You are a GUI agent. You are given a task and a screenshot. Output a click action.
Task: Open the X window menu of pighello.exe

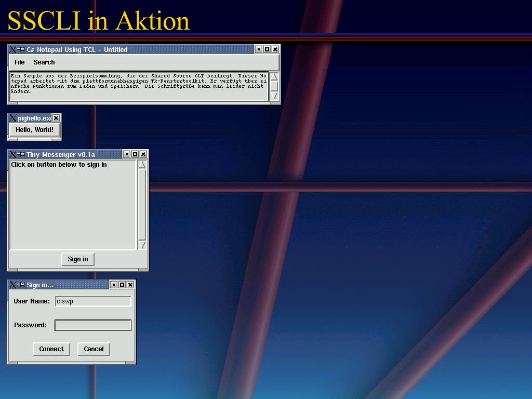pos(12,118)
